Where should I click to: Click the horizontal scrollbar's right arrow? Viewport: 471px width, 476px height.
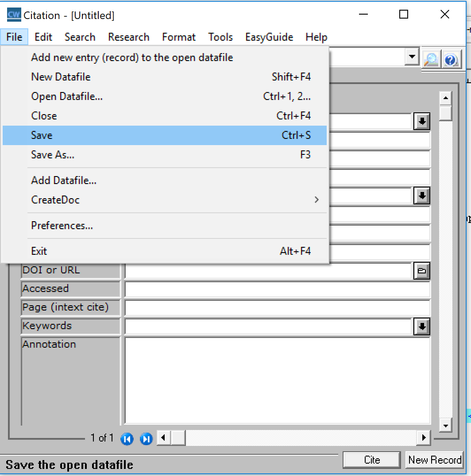(424, 438)
